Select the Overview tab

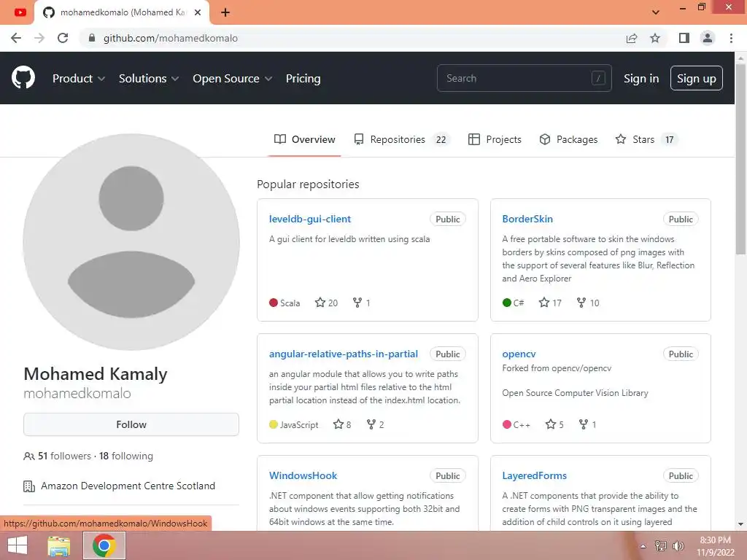click(304, 139)
